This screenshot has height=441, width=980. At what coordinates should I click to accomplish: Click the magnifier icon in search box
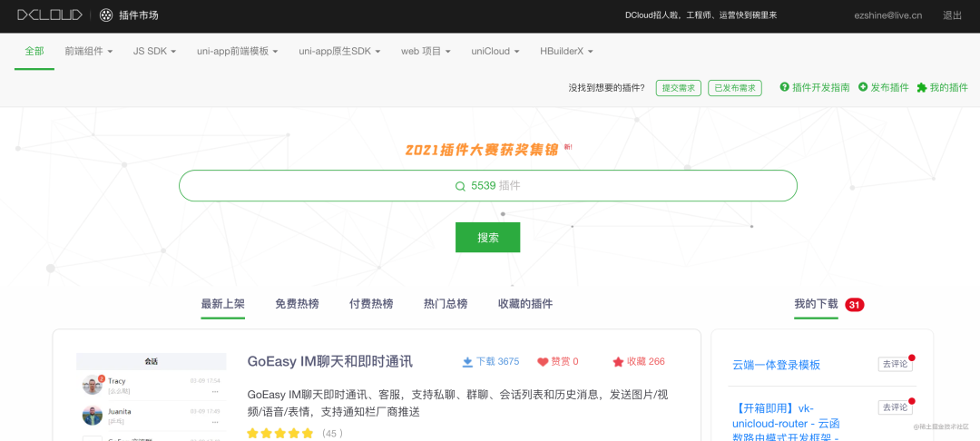pos(460,186)
